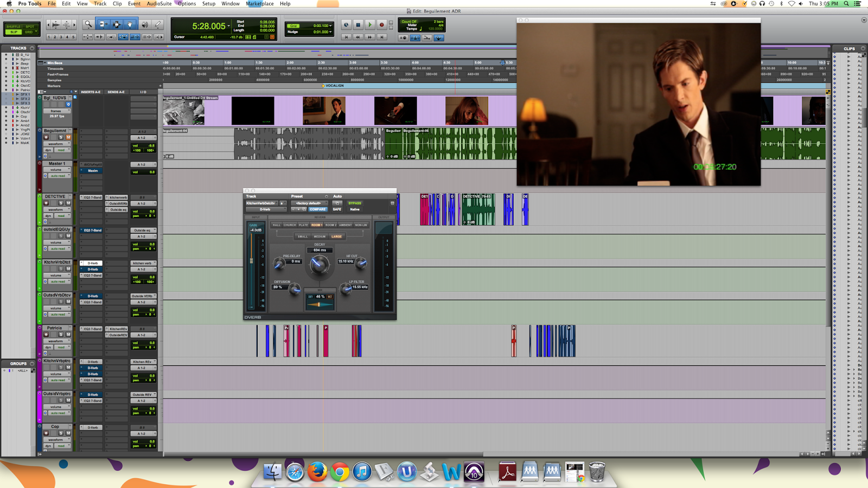This screenshot has height=488, width=868.
Task: Click the Fast Forward transport button
Action: [370, 37]
